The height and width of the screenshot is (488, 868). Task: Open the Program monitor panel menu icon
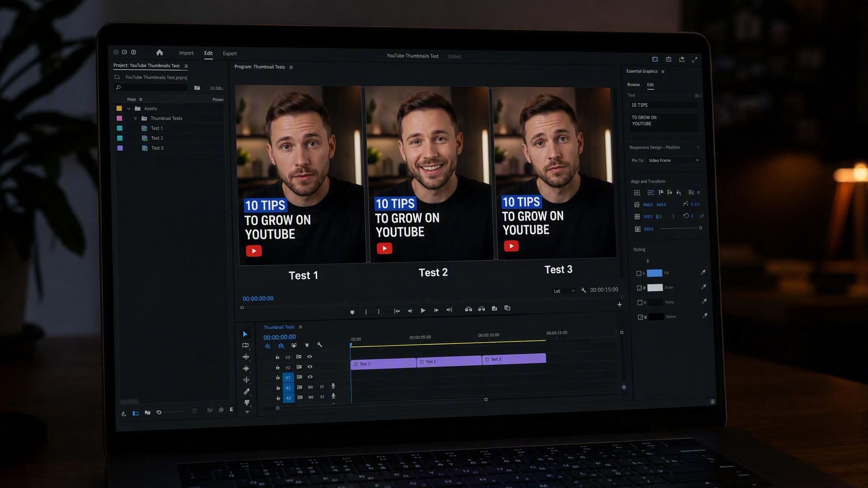click(291, 67)
